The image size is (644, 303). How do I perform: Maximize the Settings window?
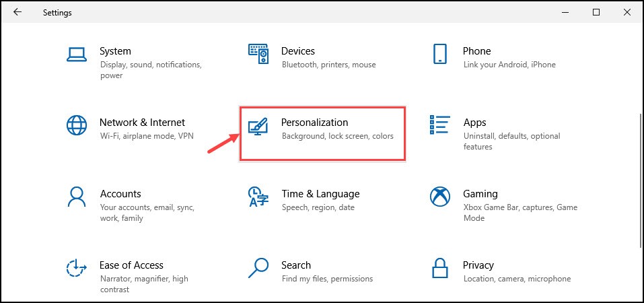pyautogui.click(x=596, y=12)
